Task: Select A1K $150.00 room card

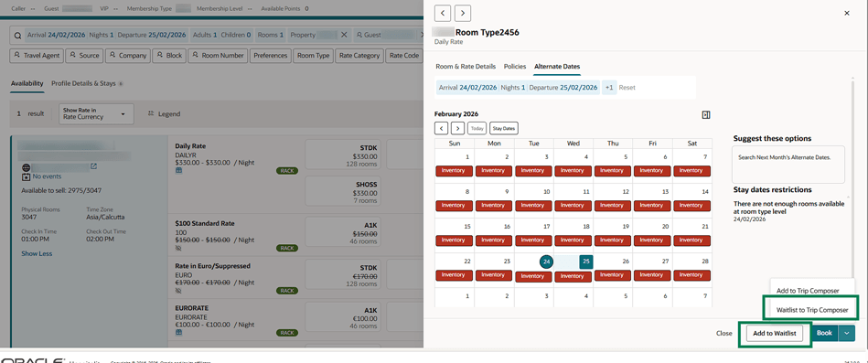Action: pos(343,233)
